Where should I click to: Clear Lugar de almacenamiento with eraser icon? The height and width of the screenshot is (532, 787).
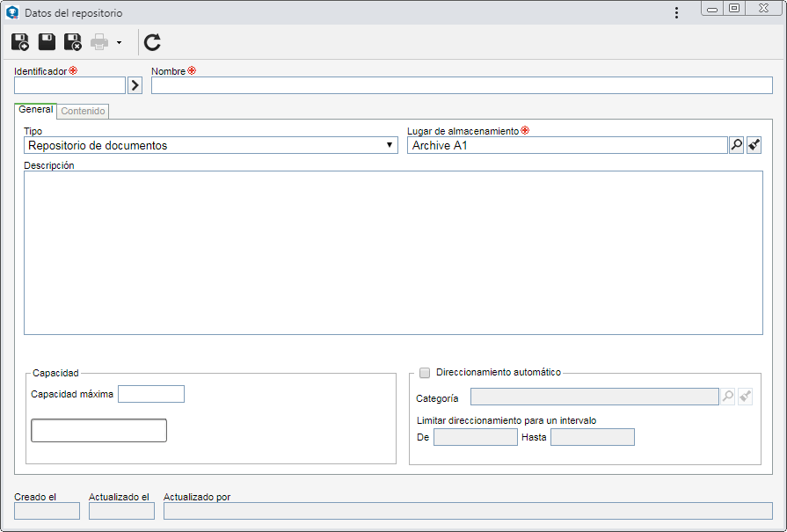(x=754, y=145)
